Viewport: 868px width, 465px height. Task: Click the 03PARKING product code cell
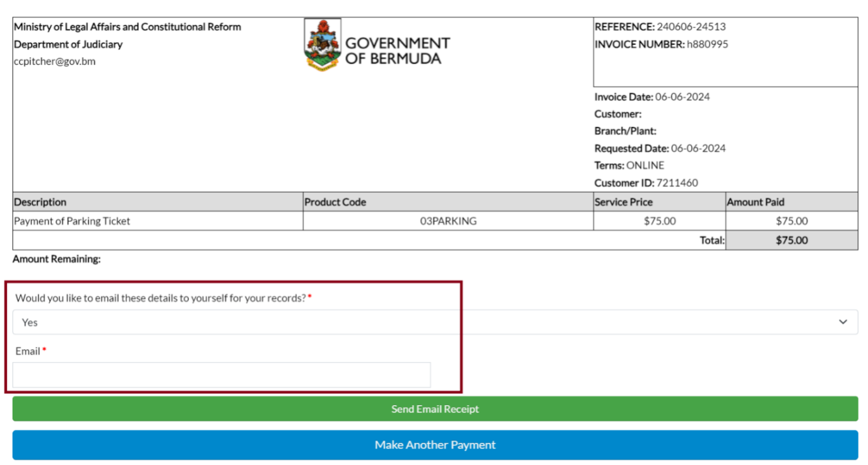tap(448, 221)
